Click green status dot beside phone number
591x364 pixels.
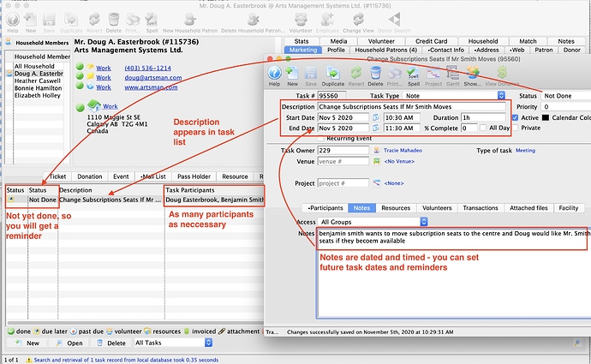(80, 67)
